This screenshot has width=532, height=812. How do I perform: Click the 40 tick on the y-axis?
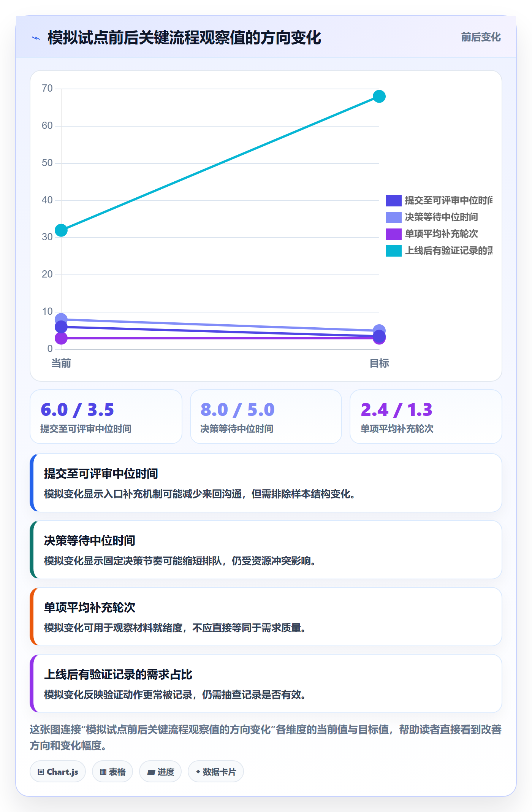(47, 200)
